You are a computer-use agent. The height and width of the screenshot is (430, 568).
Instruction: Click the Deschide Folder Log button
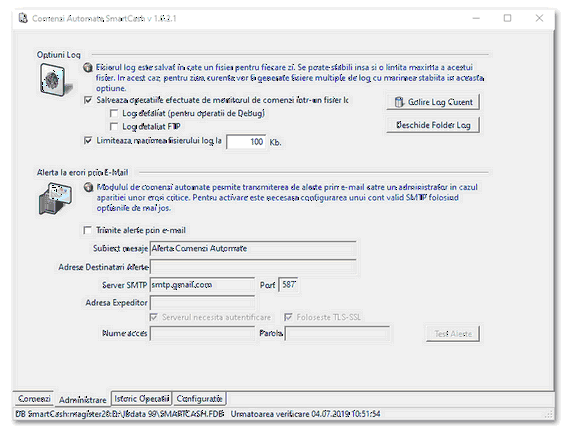coord(433,125)
